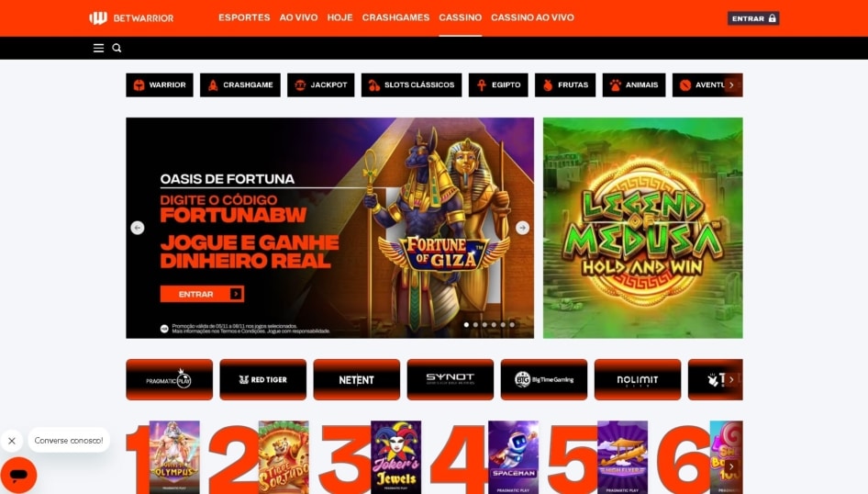
Task: Select the second carousel dot indicator
Action: [475, 325]
